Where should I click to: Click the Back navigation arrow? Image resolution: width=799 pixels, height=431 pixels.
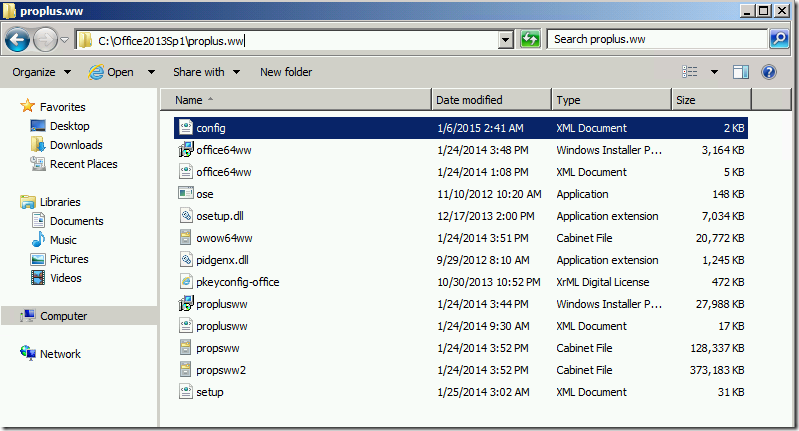(17, 40)
